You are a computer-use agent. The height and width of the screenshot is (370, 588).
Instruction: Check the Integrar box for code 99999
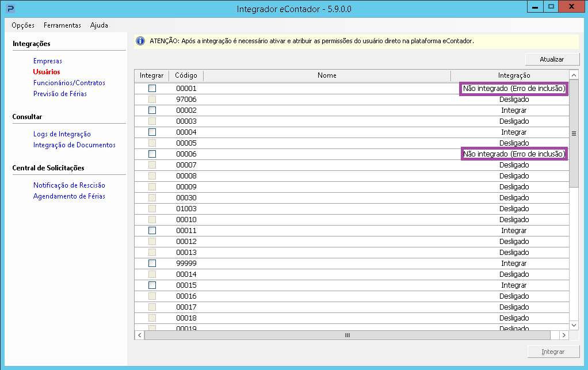pos(152,263)
